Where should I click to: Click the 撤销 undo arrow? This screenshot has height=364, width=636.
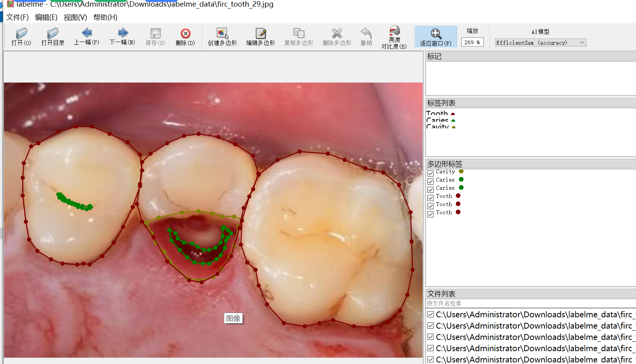click(x=366, y=33)
